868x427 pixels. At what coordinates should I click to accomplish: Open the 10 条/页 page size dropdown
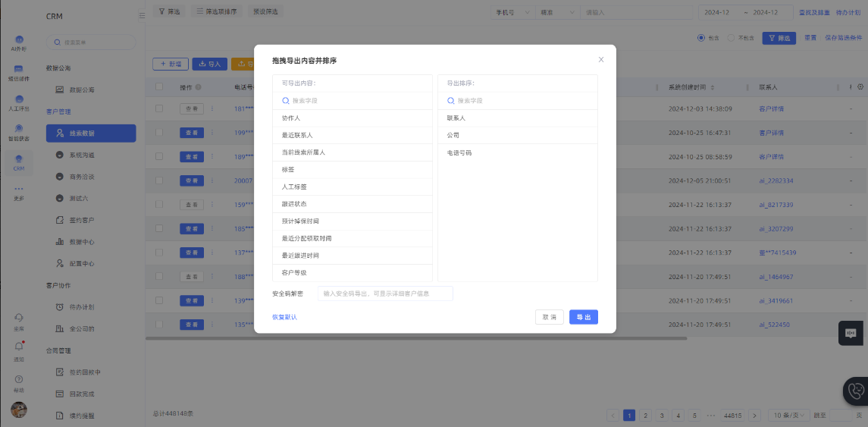click(787, 416)
